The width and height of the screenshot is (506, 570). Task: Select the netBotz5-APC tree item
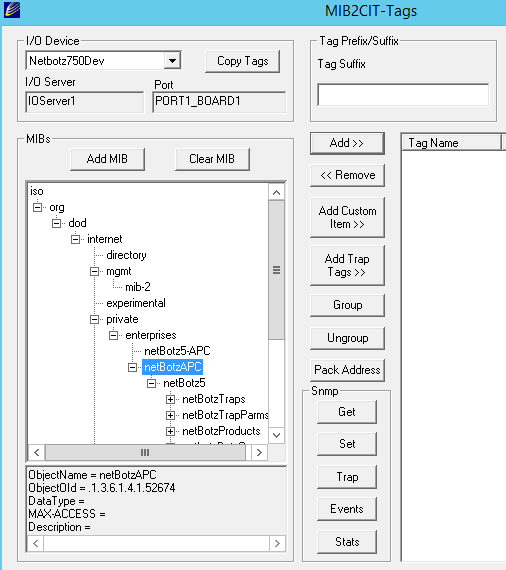coord(177,351)
